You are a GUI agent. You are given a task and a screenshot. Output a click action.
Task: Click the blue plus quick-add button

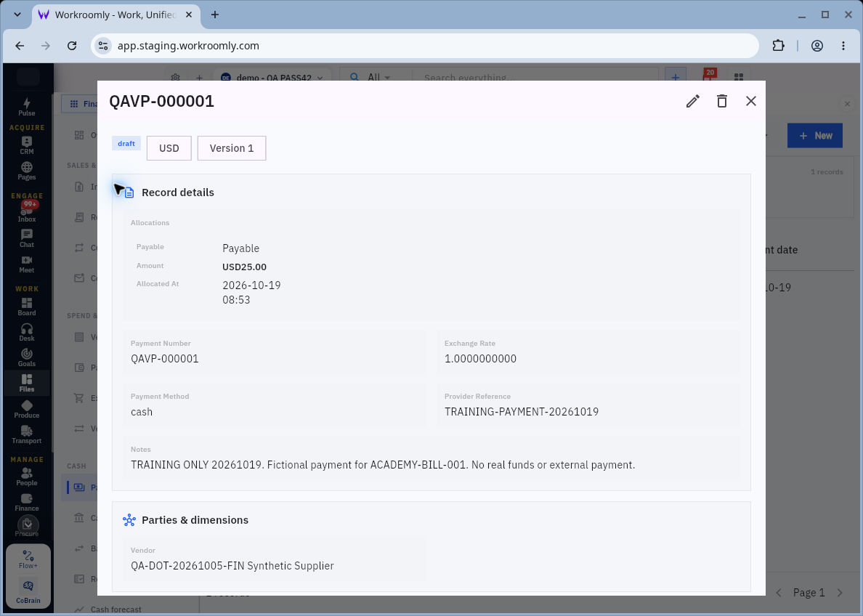[x=676, y=76]
